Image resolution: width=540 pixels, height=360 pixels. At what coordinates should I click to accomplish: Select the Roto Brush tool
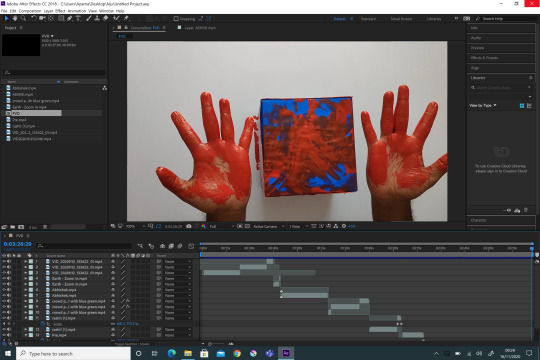[116, 18]
